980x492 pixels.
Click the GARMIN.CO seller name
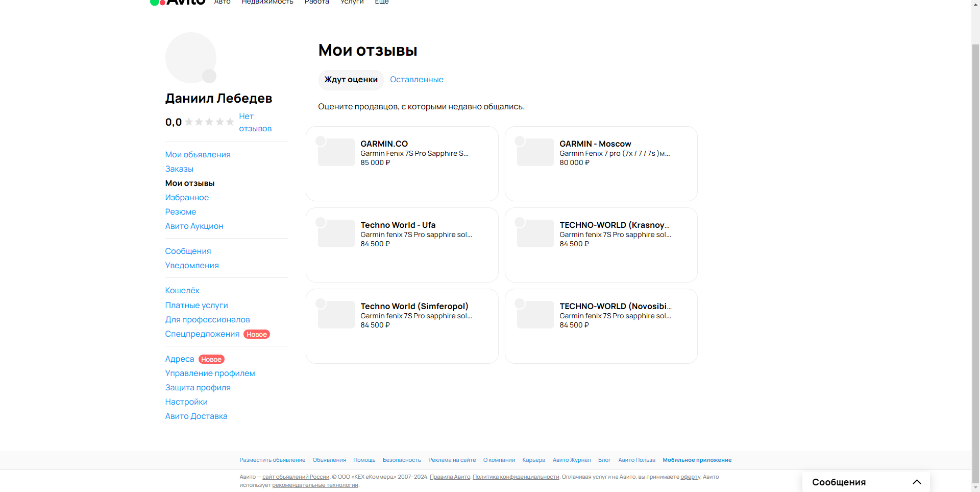[x=384, y=144]
